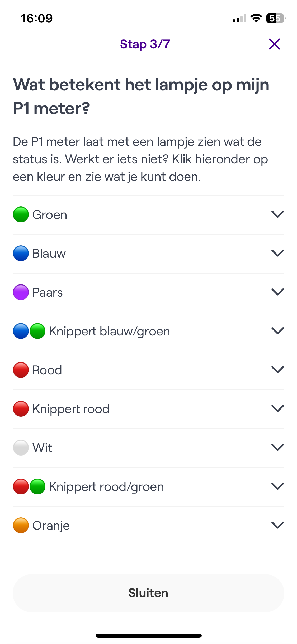Tap the Sluiten button

148,593
